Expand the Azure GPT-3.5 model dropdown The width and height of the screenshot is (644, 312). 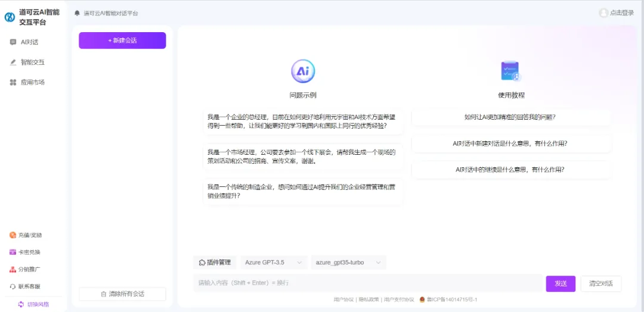(274, 263)
